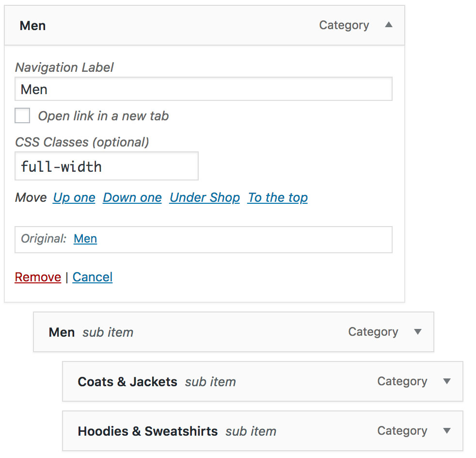Cancel editing the Men menu item

[92, 277]
